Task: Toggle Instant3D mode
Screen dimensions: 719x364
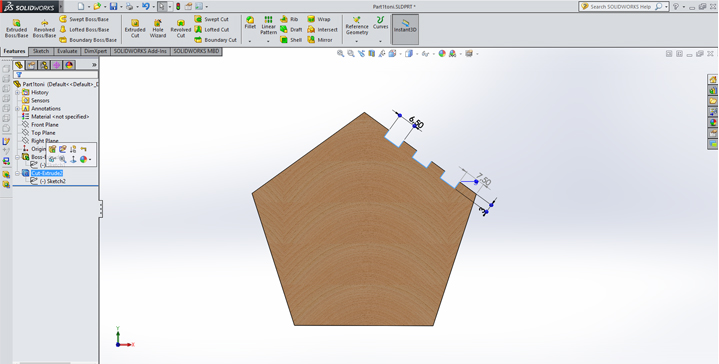Action: pos(405,28)
